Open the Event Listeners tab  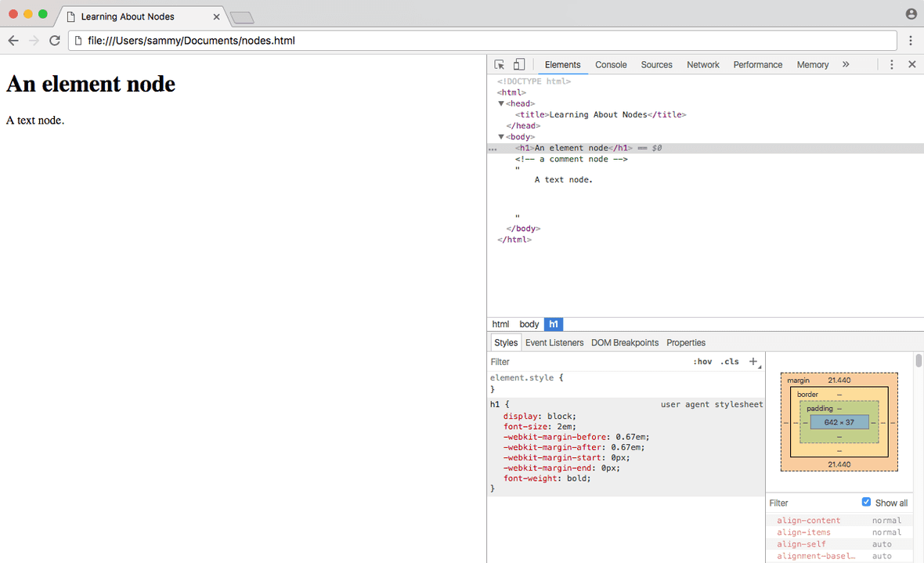click(x=554, y=343)
